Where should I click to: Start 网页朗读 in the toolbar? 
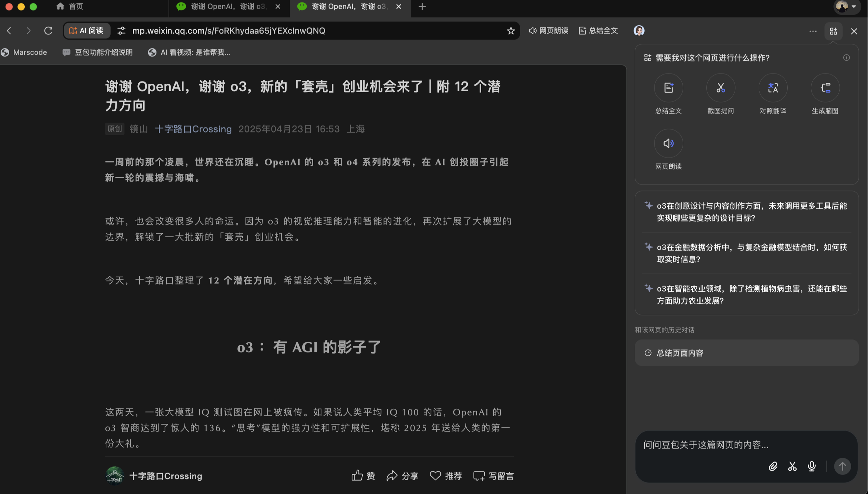click(548, 31)
